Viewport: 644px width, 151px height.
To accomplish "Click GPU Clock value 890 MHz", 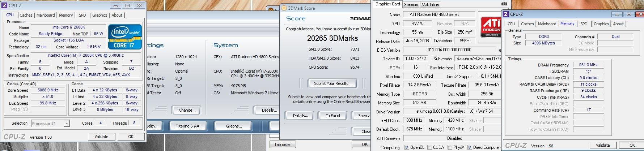I will click(x=414, y=121).
